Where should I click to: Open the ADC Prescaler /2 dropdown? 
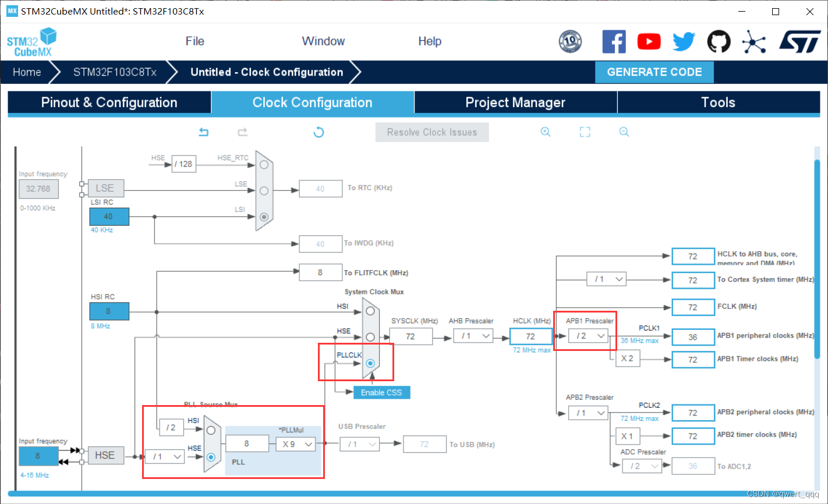(x=642, y=466)
